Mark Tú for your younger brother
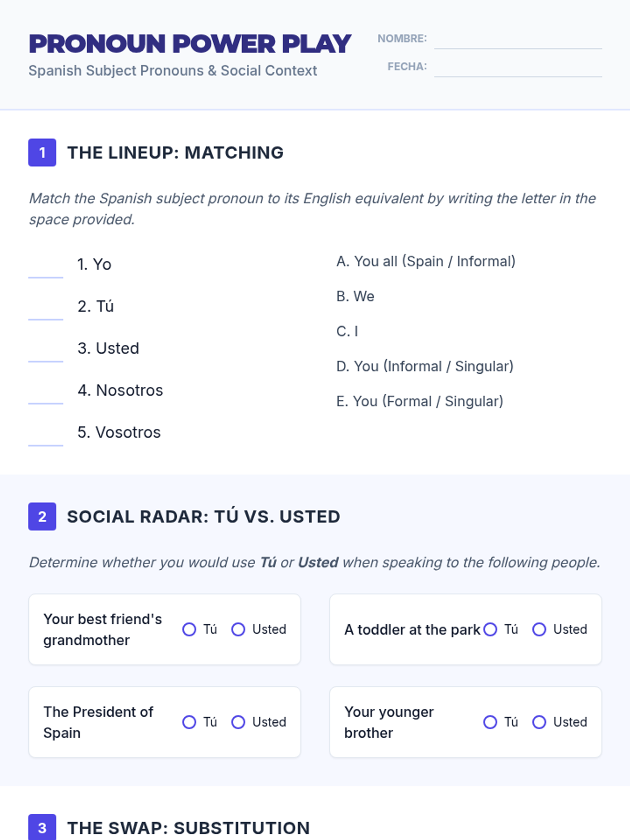Image resolution: width=630 pixels, height=840 pixels. pyautogui.click(x=490, y=722)
